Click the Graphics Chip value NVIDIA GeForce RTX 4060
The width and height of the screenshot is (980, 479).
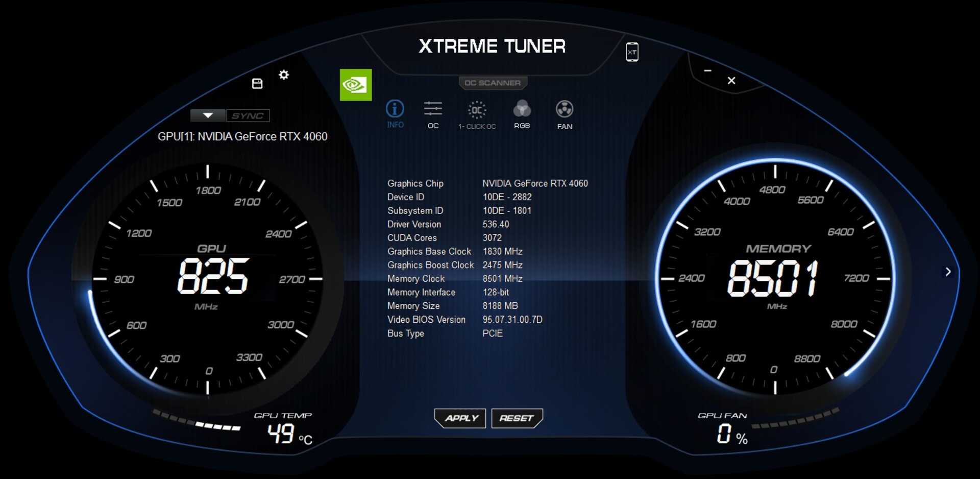[535, 183]
